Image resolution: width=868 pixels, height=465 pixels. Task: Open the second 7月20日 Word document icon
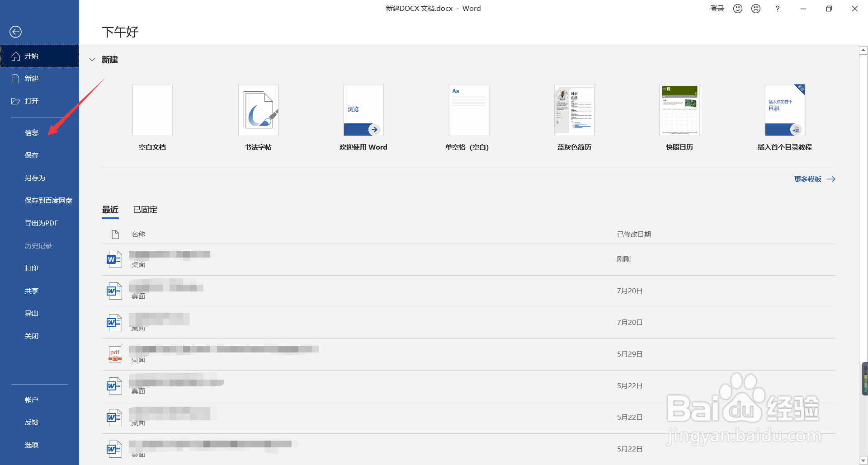pos(114,323)
